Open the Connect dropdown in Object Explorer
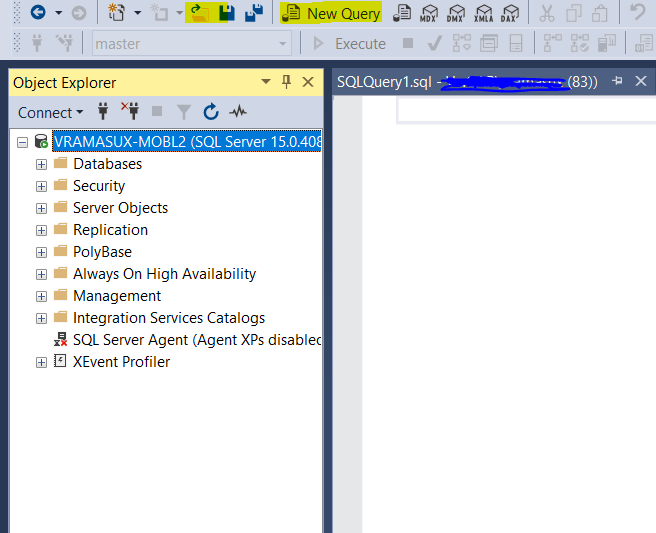The width and height of the screenshot is (656, 533). (x=50, y=113)
